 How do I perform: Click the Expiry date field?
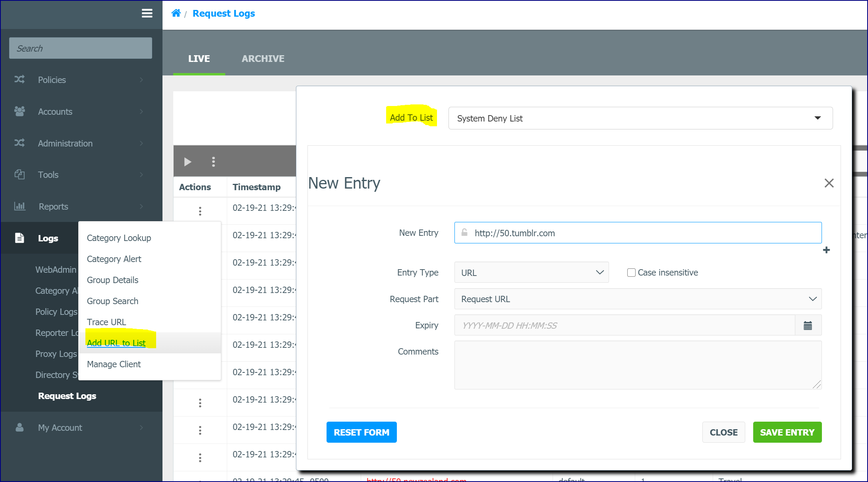(624, 326)
